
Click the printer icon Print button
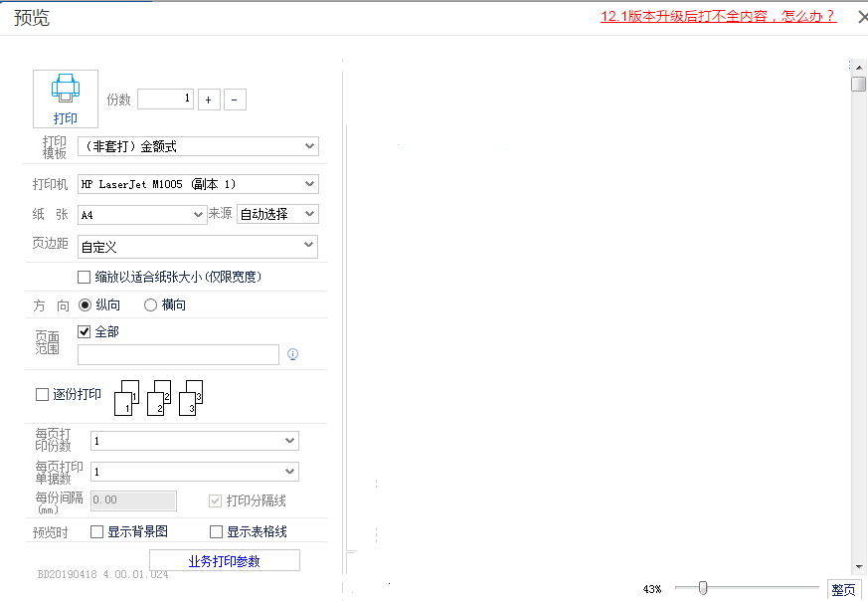click(66, 99)
